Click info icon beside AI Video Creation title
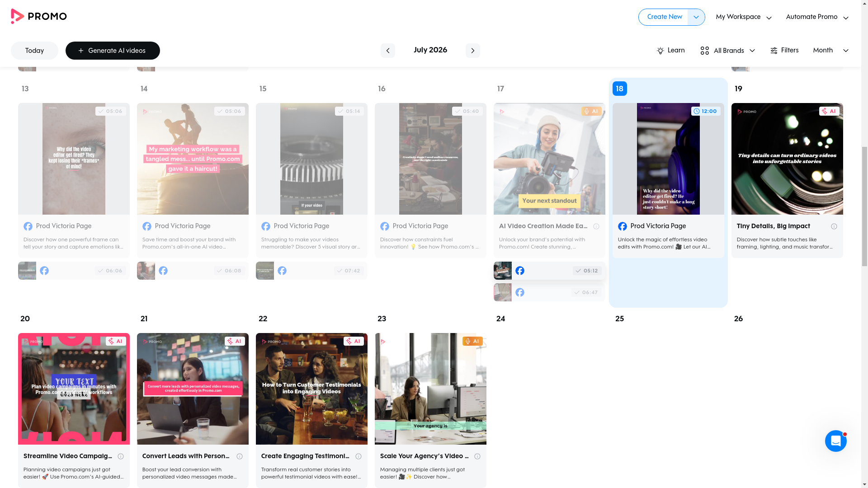The image size is (868, 488). [x=596, y=226]
